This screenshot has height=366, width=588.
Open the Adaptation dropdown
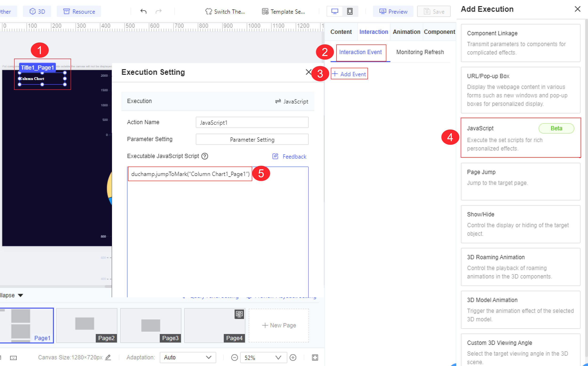(188, 357)
